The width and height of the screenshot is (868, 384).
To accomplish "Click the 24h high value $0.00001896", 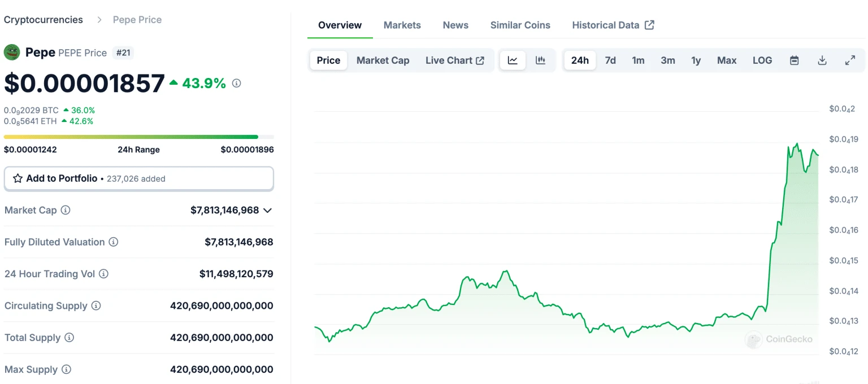I will pos(247,150).
